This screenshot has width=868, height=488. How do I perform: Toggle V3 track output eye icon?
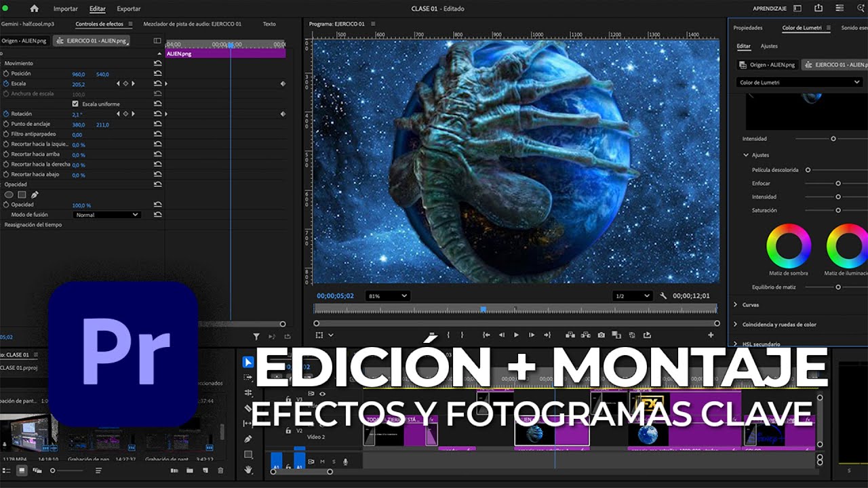tap(322, 394)
